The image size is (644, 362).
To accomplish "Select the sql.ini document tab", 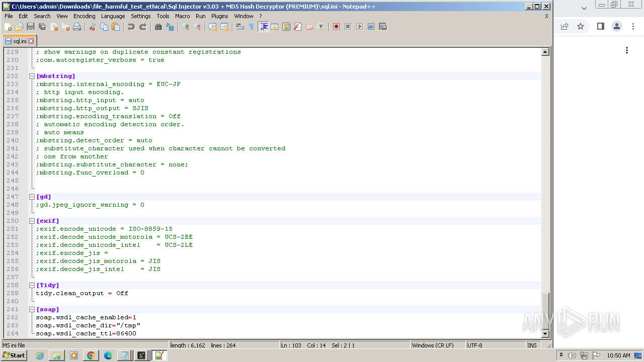I will click(x=19, y=41).
